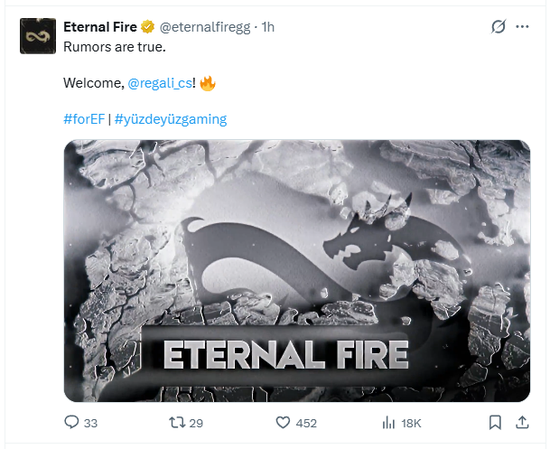Bookmark this tweet
Image resolution: width=550 pixels, height=449 pixels.
tap(495, 422)
